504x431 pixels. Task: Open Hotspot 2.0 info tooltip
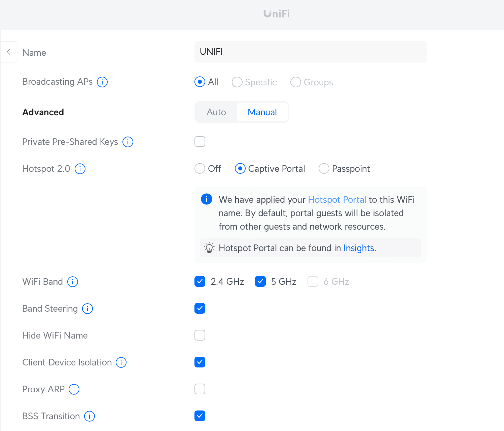pyautogui.click(x=80, y=169)
